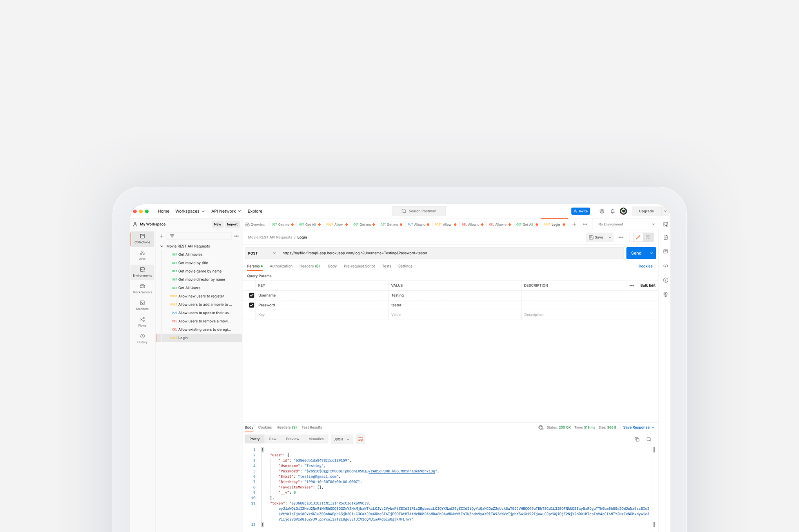Copy the response body
Viewport: 799px width, 532px height.
click(637, 439)
